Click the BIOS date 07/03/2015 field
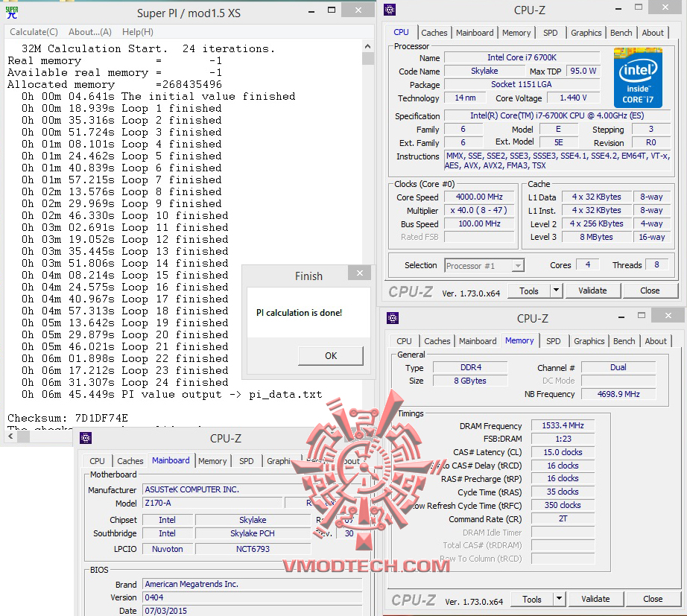This screenshot has height=616, width=687. tap(253, 611)
